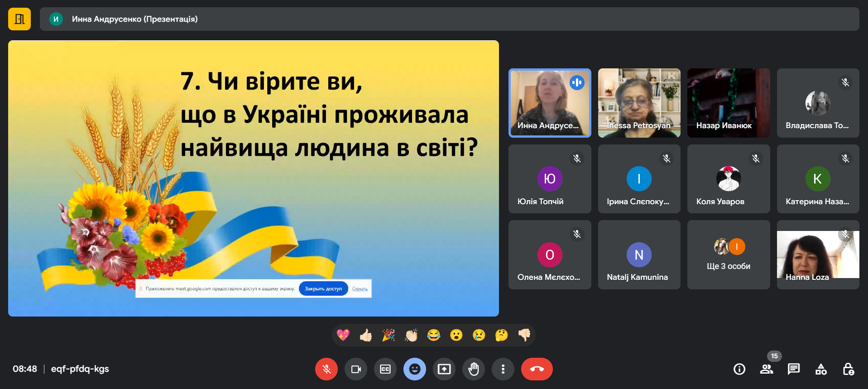
Task: Open the emoji reactions button
Action: pos(414,369)
